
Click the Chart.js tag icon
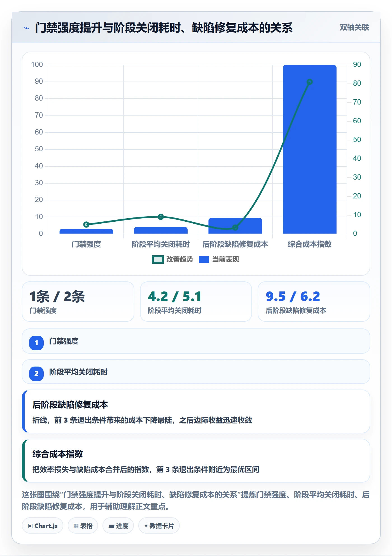30,526
